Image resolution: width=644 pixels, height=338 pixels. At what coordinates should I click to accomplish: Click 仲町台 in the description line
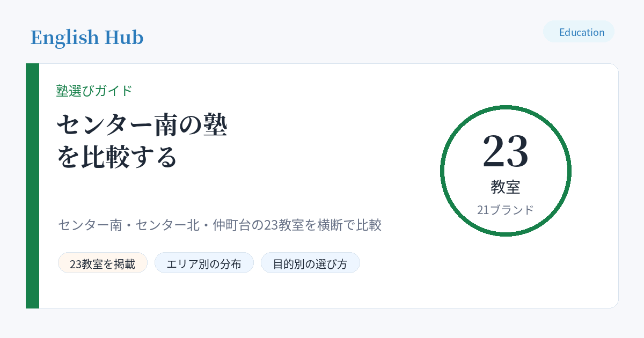tap(232, 225)
